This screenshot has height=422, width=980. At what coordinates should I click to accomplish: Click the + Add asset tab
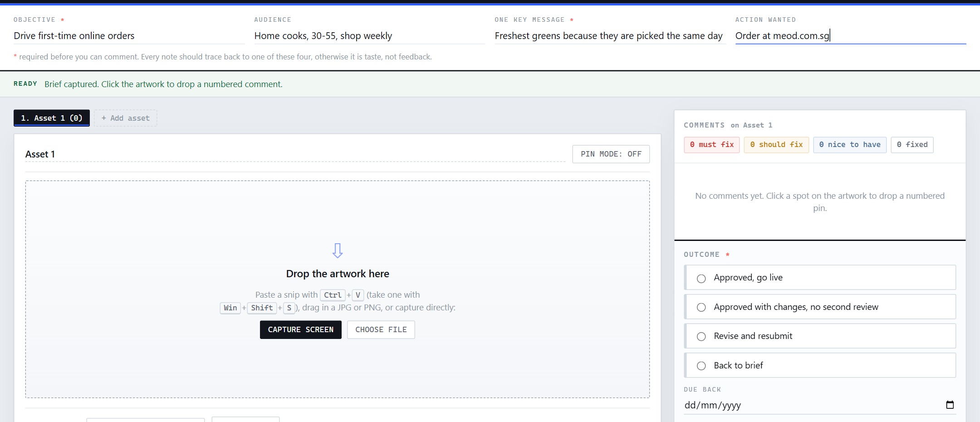point(126,118)
